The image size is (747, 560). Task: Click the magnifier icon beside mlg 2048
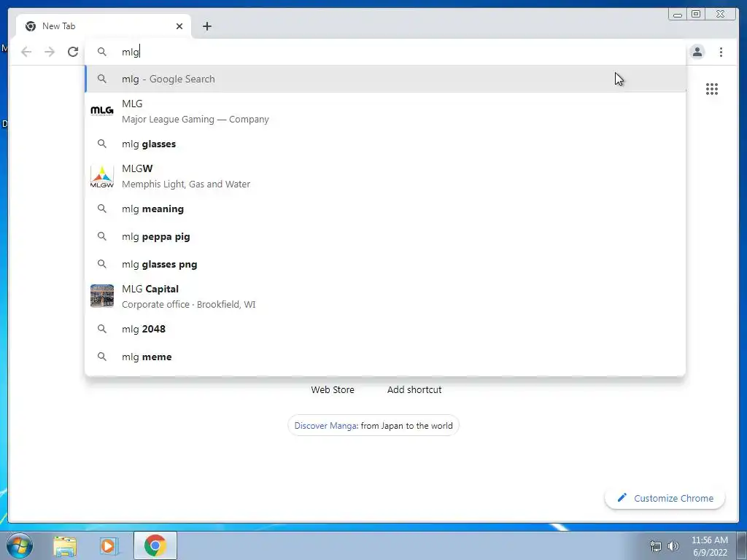pyautogui.click(x=102, y=329)
